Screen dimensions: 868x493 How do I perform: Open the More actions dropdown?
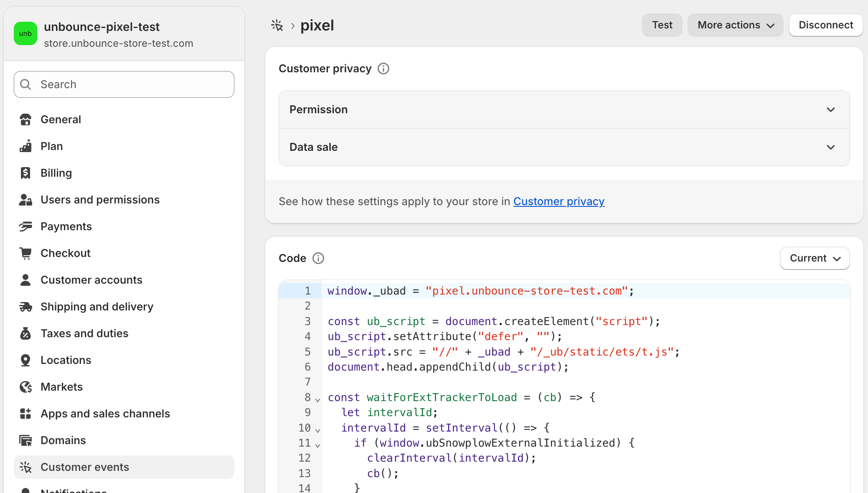pyautogui.click(x=735, y=25)
